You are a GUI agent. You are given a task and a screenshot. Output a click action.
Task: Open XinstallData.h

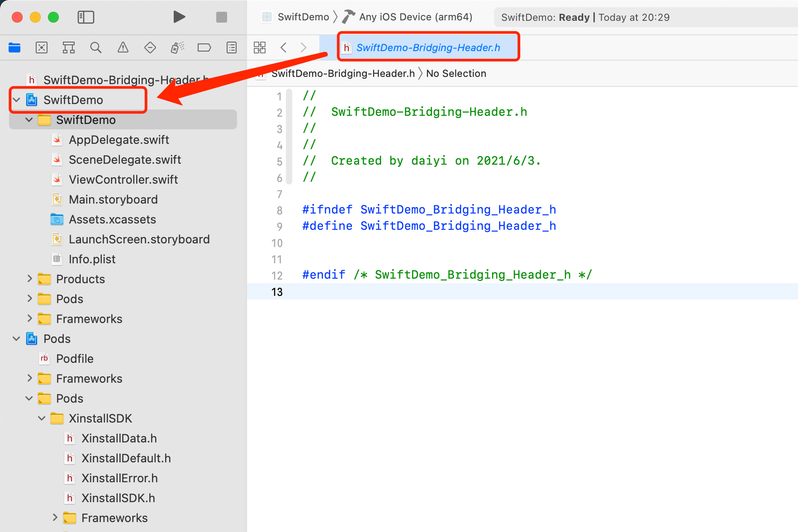point(119,438)
